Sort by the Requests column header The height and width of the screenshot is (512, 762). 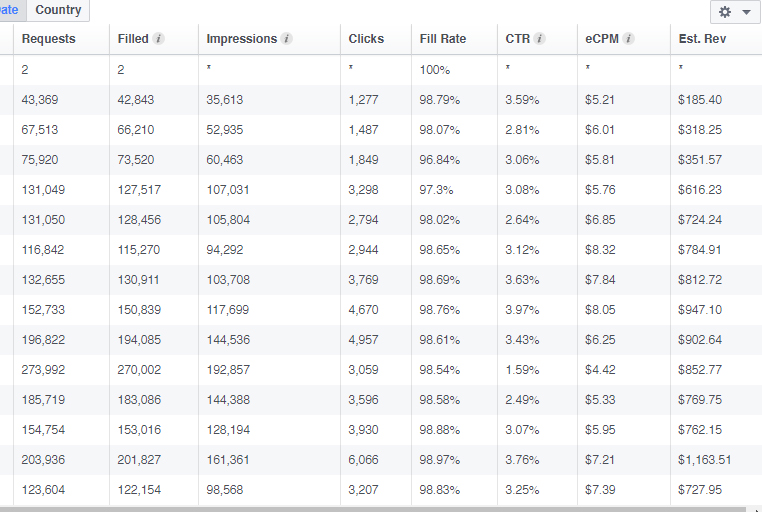pyautogui.click(x=49, y=39)
